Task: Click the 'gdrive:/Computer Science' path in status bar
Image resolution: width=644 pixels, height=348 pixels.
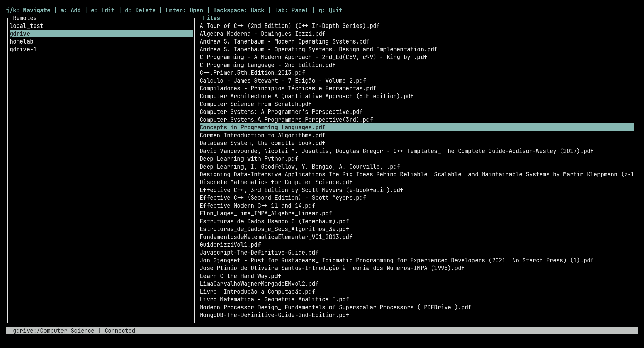Action: coord(54,331)
